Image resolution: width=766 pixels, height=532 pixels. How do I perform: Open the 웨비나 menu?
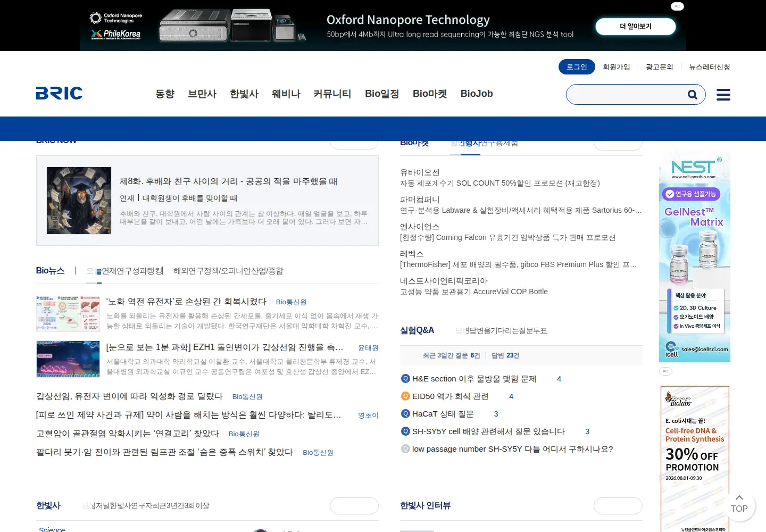(x=286, y=94)
